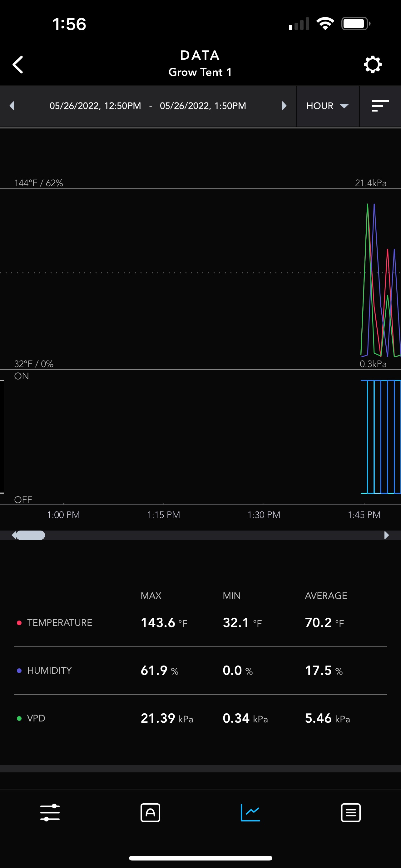
Task: Open the automation tab icon
Action: tap(150, 812)
